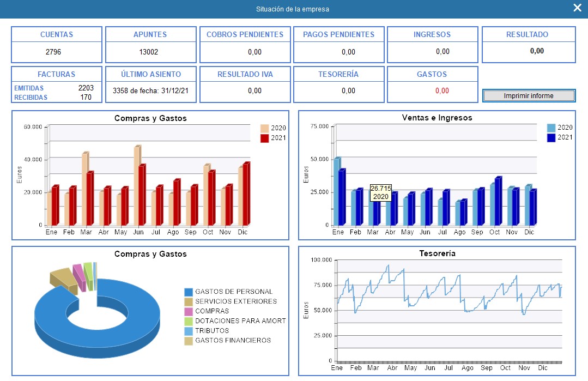Open the ÚLTIMO ASIENTO entry dated 31/12/21
Viewport: 588px width, 381px height.
pyautogui.click(x=150, y=91)
